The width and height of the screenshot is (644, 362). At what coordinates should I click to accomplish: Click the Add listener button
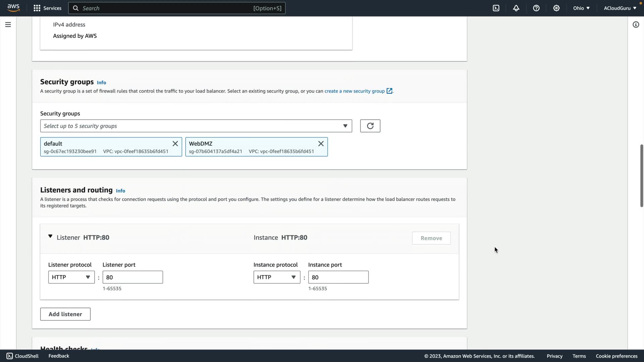pyautogui.click(x=65, y=314)
